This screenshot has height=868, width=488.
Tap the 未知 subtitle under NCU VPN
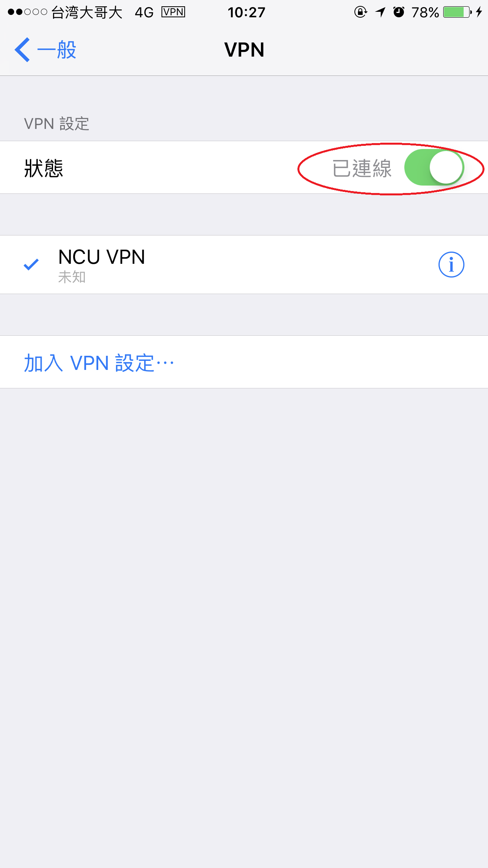point(72,277)
